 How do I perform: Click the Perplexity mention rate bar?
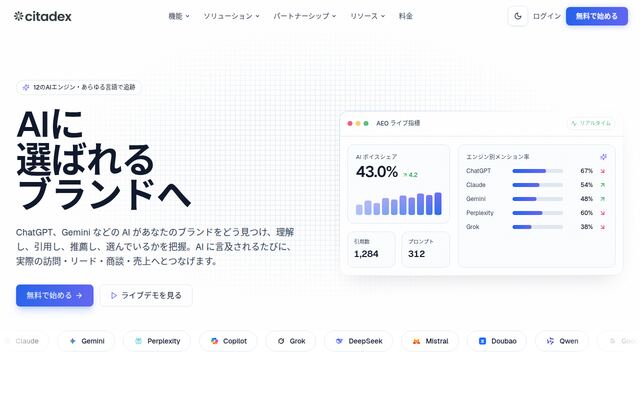click(538, 213)
